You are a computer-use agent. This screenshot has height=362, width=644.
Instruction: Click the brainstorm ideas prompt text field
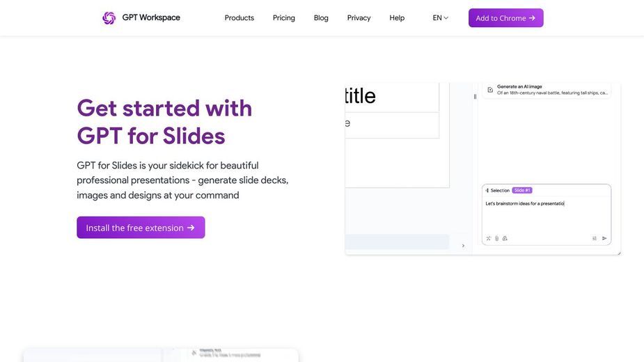[547, 216]
